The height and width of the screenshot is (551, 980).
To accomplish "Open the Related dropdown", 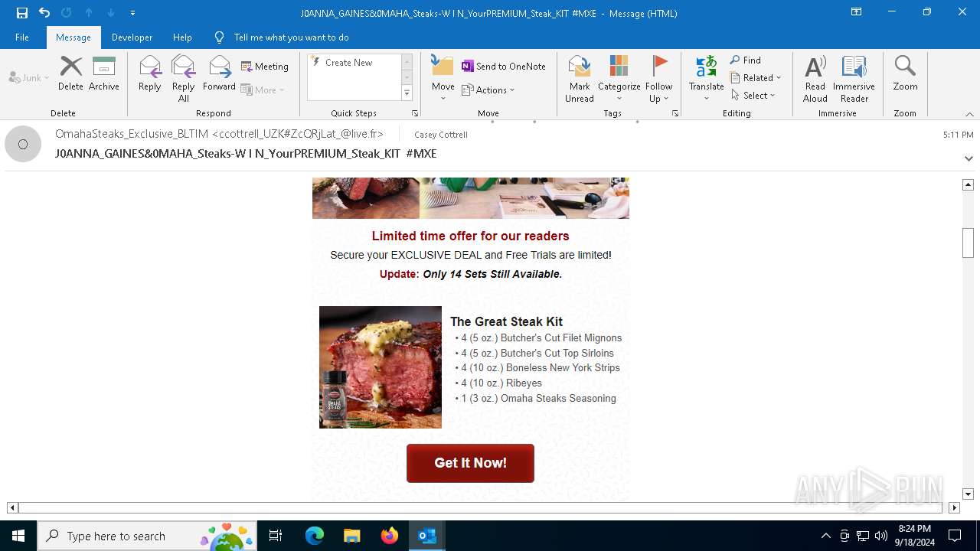I will [x=756, y=78].
